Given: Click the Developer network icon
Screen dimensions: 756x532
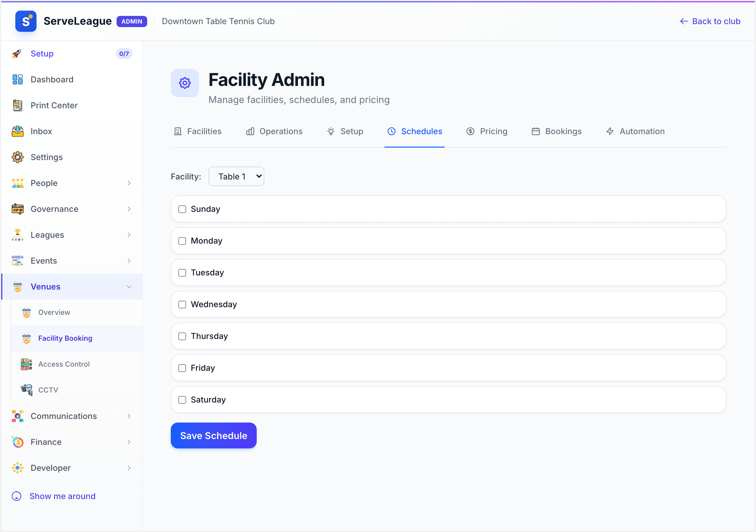Looking at the screenshot, I should point(17,468).
